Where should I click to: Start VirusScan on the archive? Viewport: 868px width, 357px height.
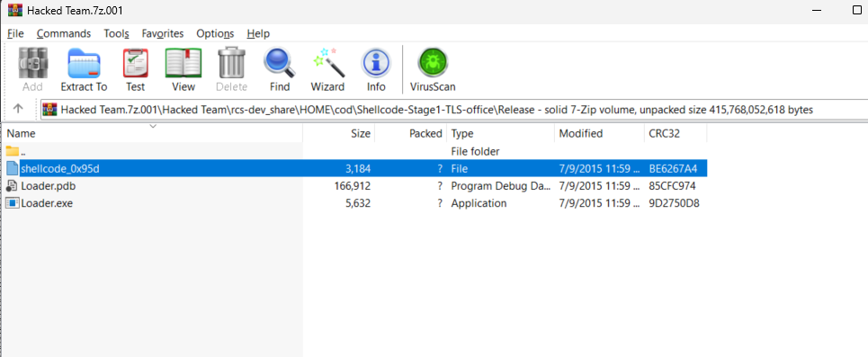coord(433,63)
